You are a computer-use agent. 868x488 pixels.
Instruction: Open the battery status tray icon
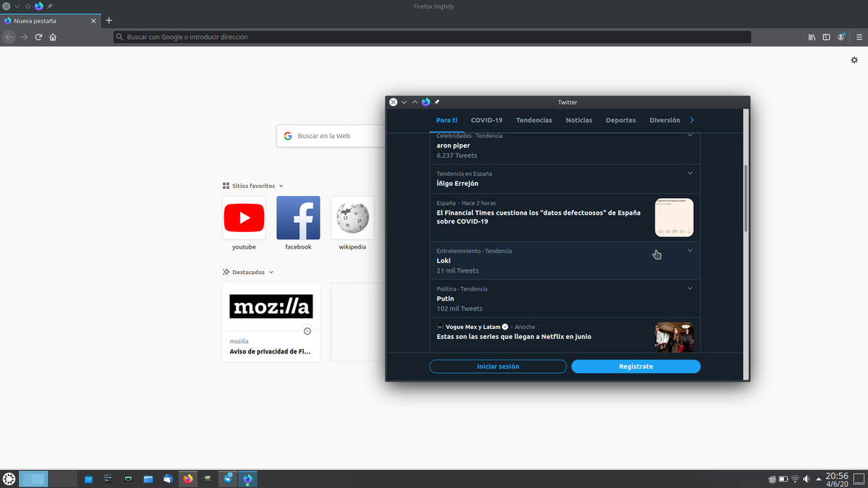pos(783,479)
